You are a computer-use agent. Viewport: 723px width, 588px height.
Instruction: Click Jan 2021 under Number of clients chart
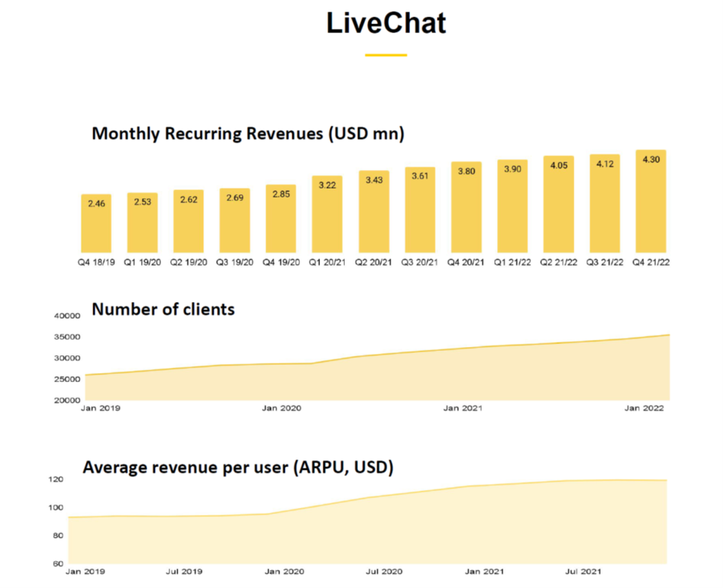click(463, 409)
